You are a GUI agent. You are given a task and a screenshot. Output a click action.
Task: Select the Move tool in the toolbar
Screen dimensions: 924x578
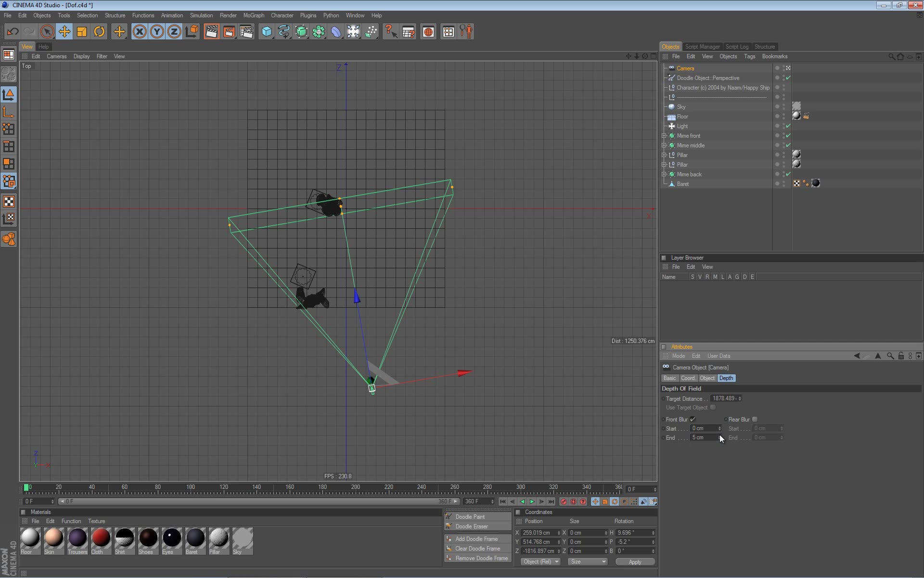(x=64, y=31)
